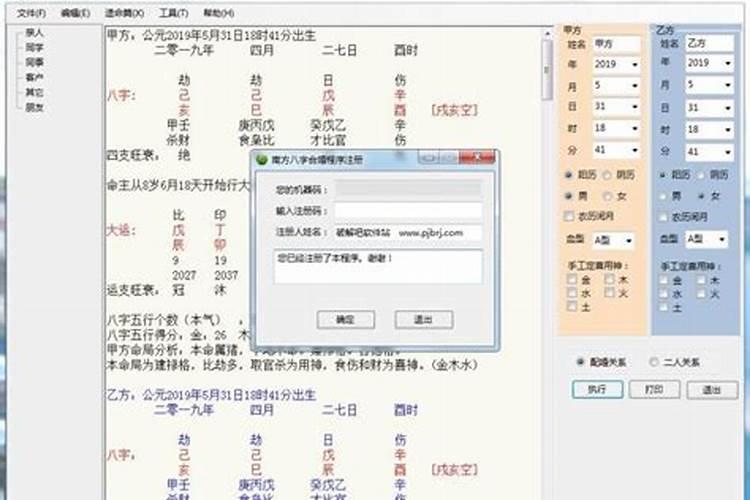Click the greyed 您的机器码 field
750x500 pixels.
click(408, 189)
